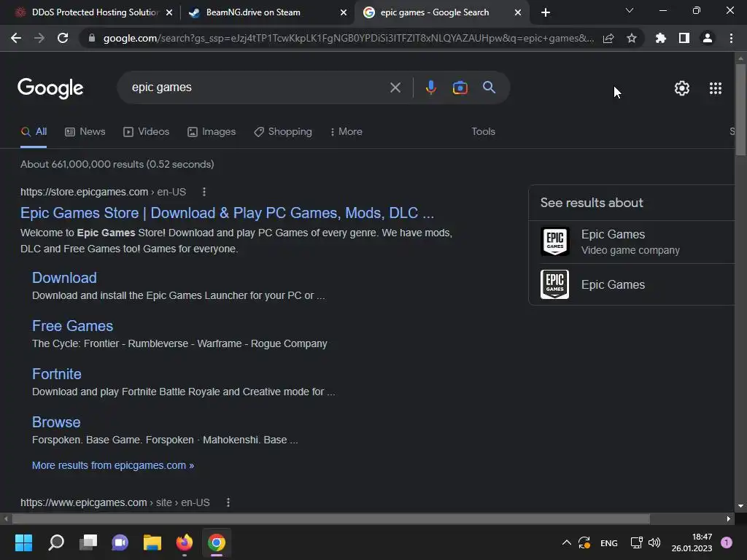Open the Fortnite sitelink
747x560 pixels.
point(57,374)
